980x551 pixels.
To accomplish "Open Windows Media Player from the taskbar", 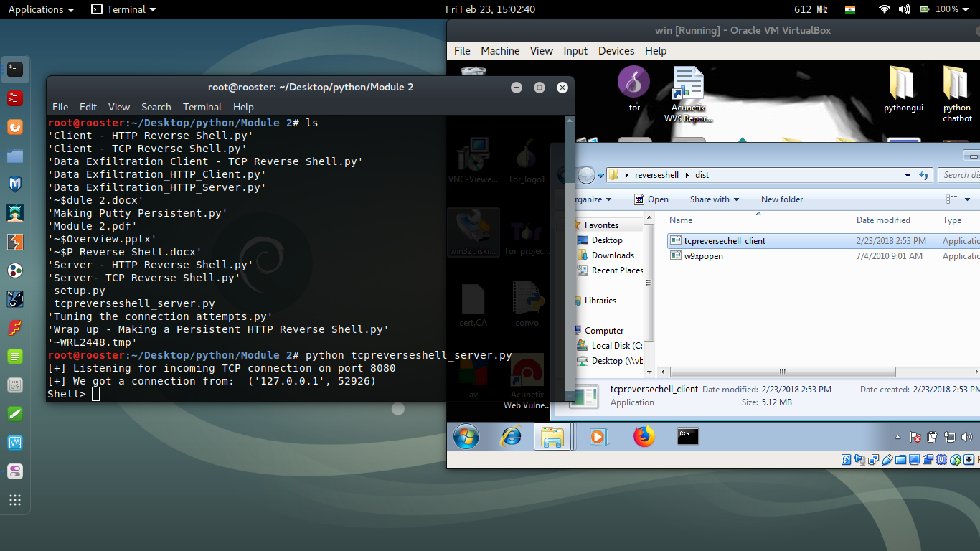I will click(x=598, y=436).
